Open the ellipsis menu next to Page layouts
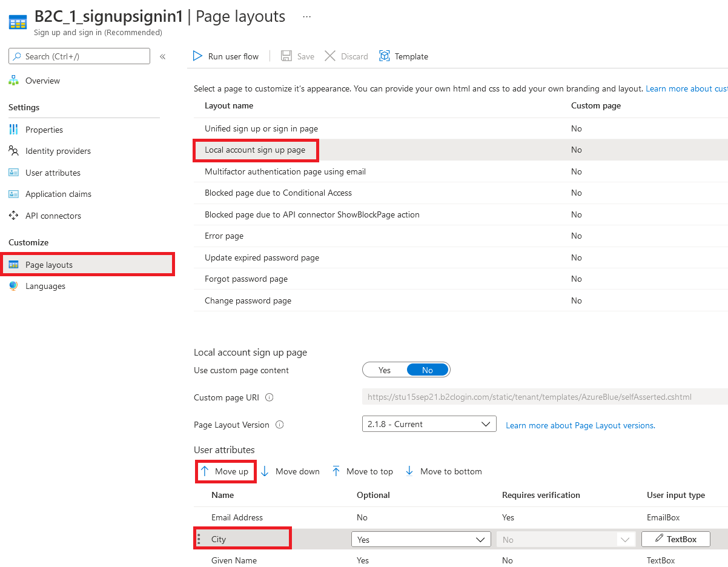Viewport: 728px width, 567px height. click(x=306, y=17)
